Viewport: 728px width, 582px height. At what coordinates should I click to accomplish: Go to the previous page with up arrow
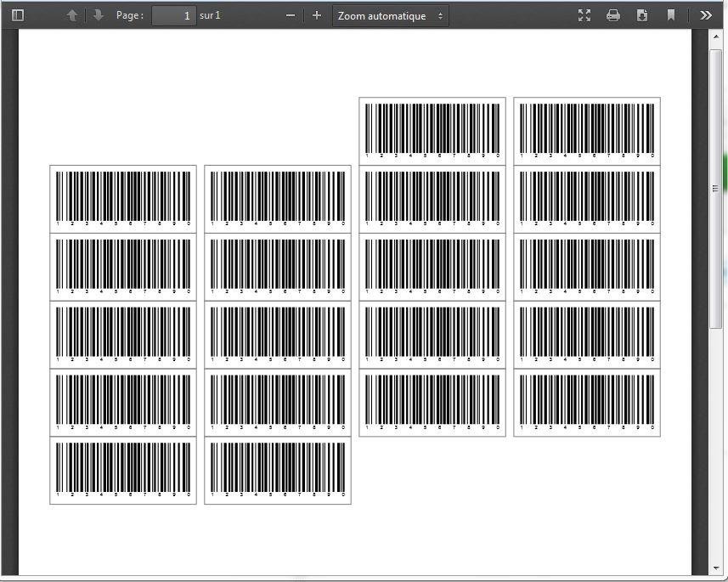point(73,14)
